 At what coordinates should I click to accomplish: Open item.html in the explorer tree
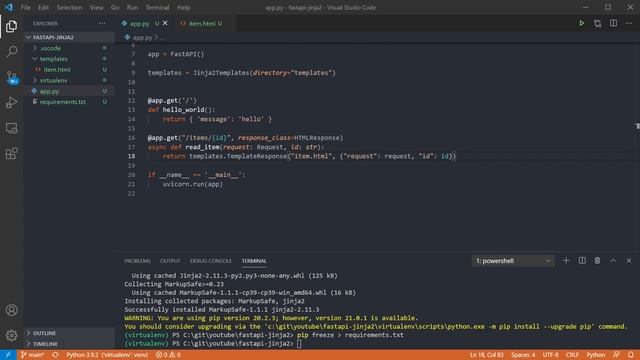pyautogui.click(x=69, y=70)
